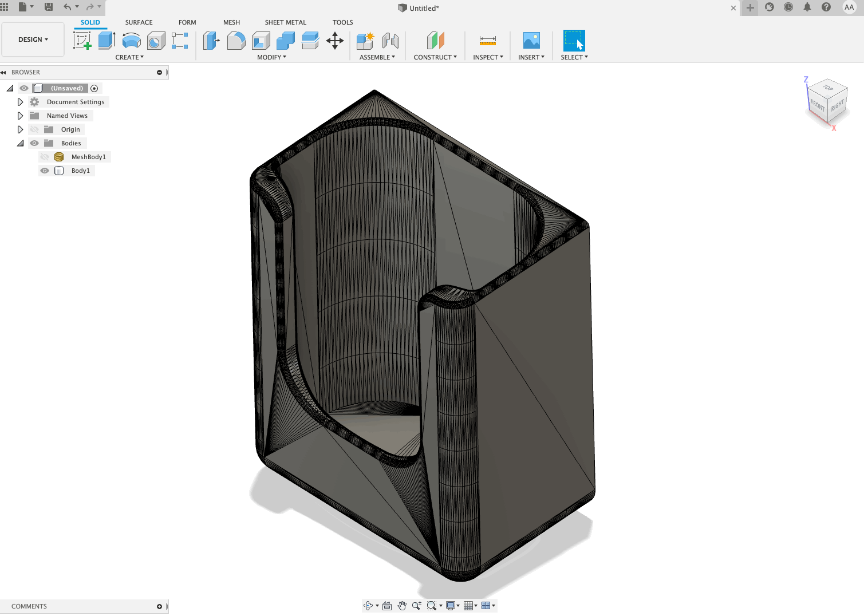Expand the Named Views folder
This screenshot has width=864, height=616.
(20, 116)
